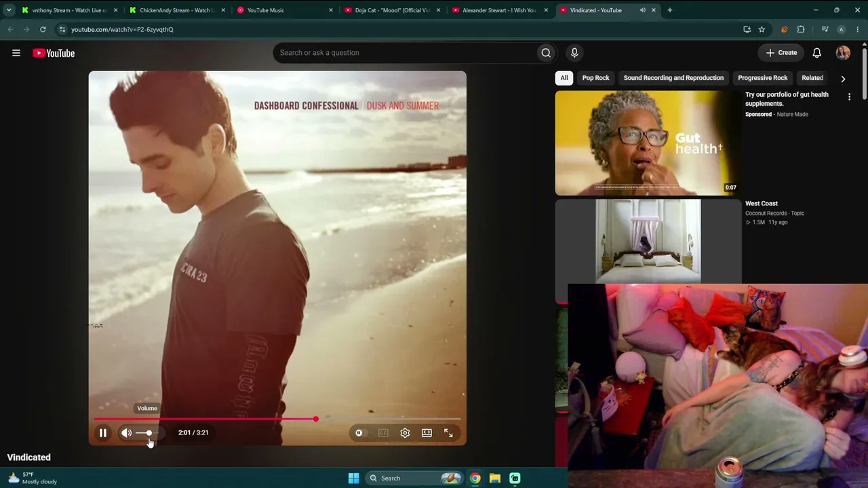The image size is (868, 488).
Task: Click the 2:01 / 3:21 time display
Action: (193, 432)
